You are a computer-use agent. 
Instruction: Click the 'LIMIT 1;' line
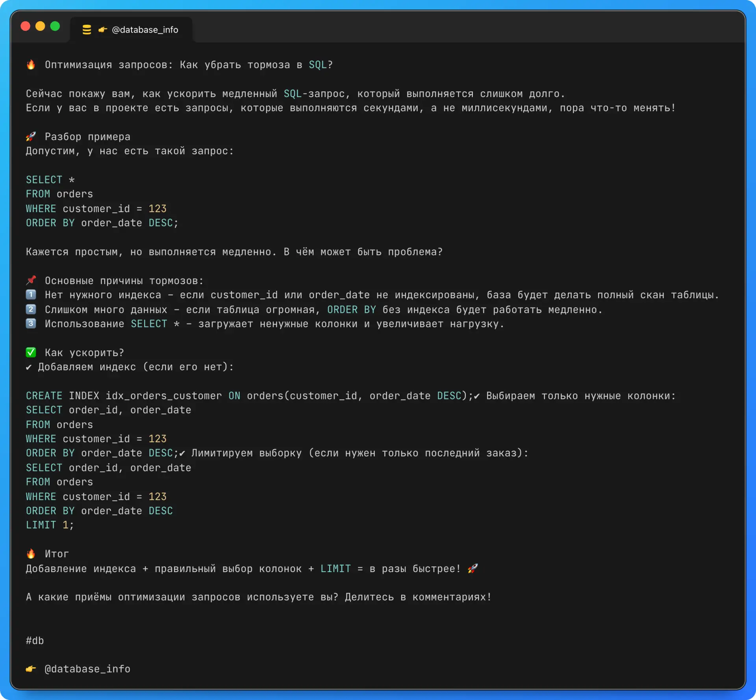click(50, 525)
